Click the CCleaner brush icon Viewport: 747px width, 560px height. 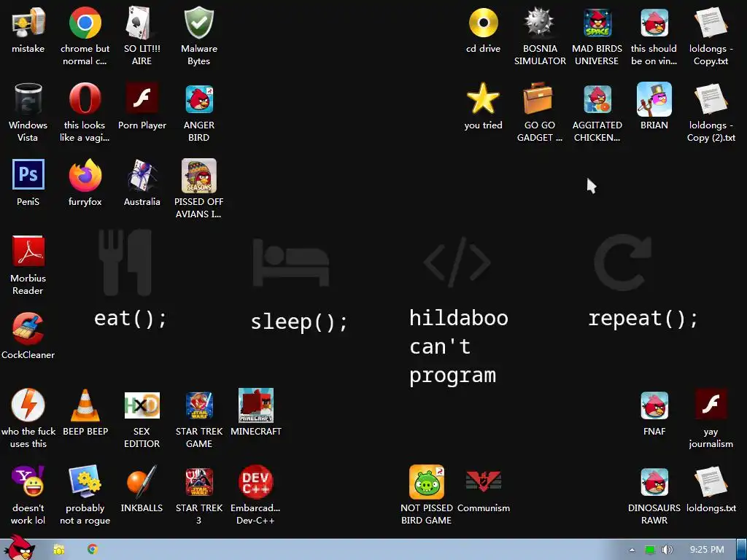(x=28, y=329)
